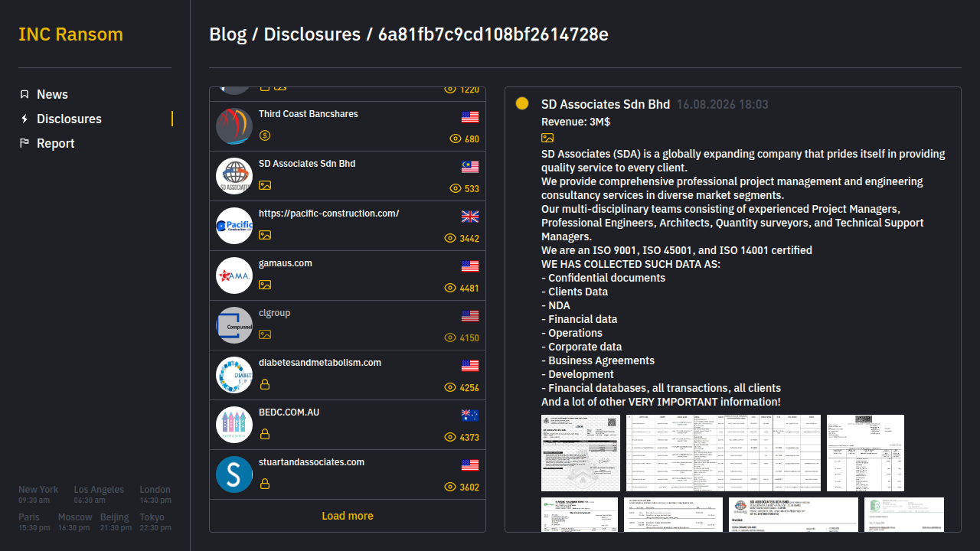The image size is (980, 551).
Task: Click the Los Angeles 06:30 am clock
Action: click(x=99, y=494)
